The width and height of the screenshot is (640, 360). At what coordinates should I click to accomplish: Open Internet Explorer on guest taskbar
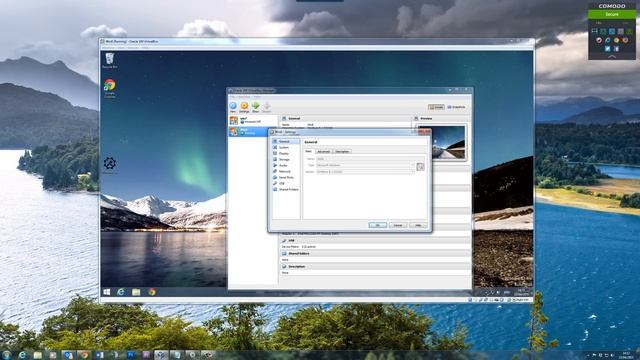pyautogui.click(x=121, y=292)
